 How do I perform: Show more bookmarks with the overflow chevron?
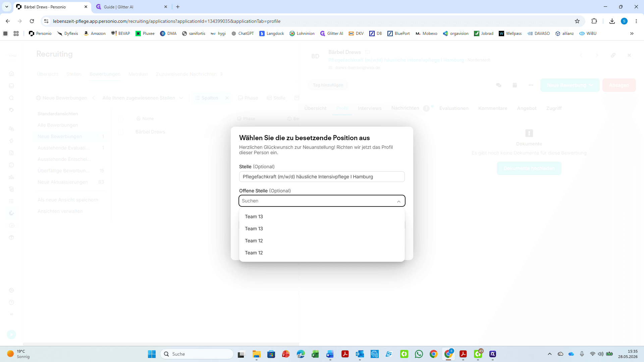632,34
